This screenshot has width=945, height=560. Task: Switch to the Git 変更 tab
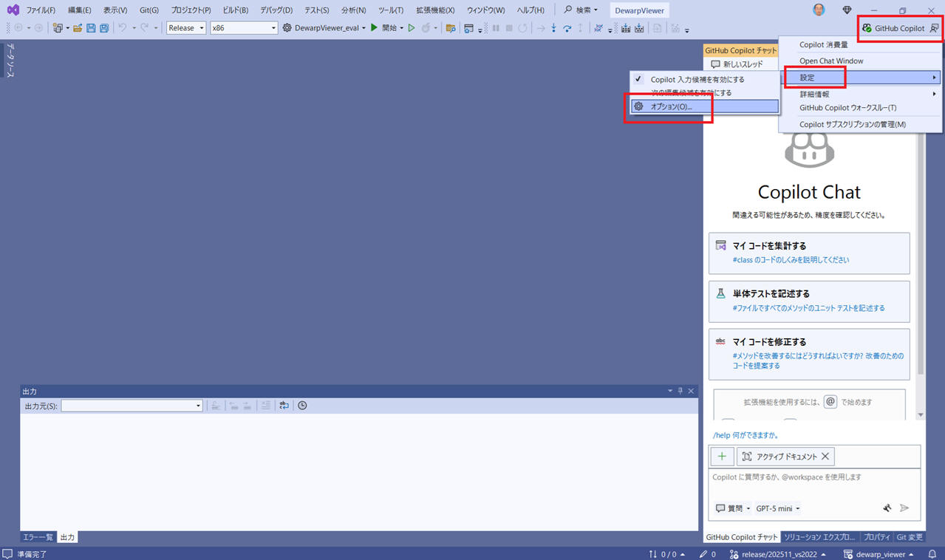(910, 537)
